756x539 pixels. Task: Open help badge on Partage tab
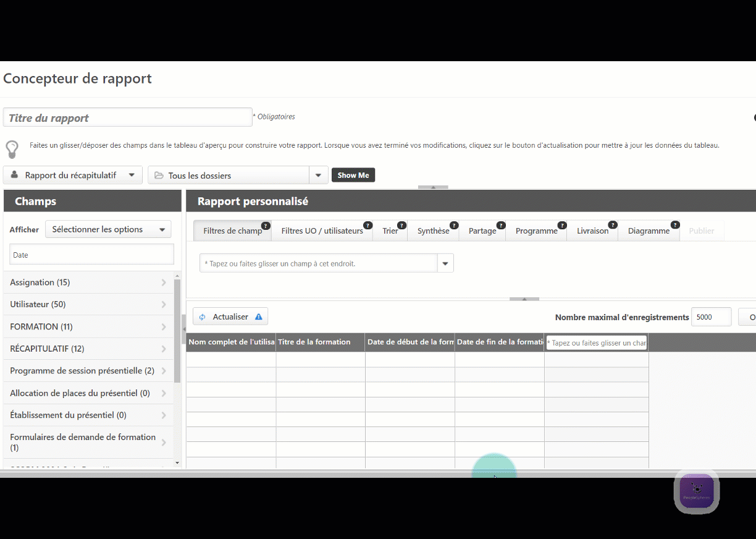click(x=501, y=226)
